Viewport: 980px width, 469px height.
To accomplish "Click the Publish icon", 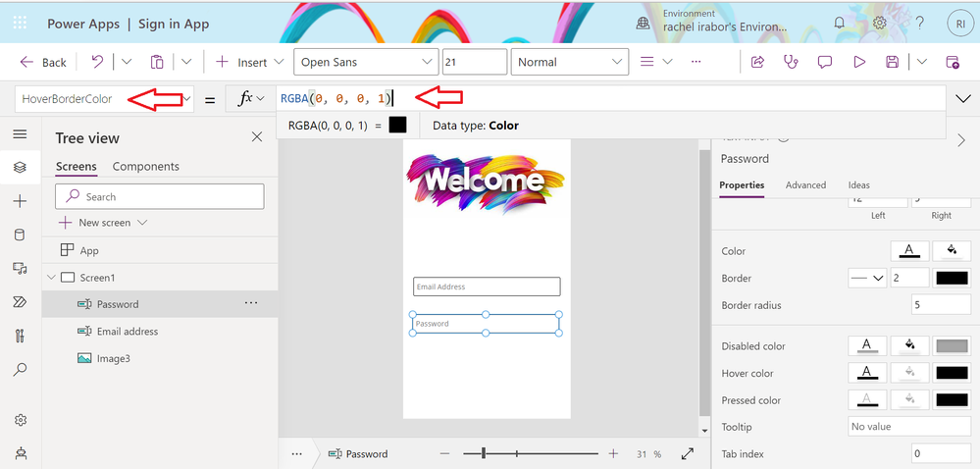I will tap(952, 62).
